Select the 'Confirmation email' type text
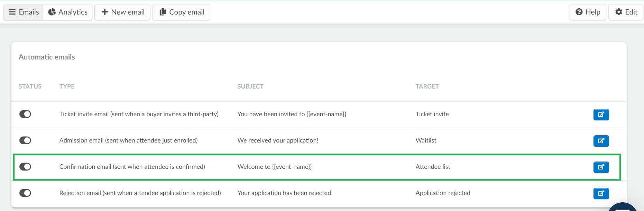The width and height of the screenshot is (644, 211). point(132,167)
